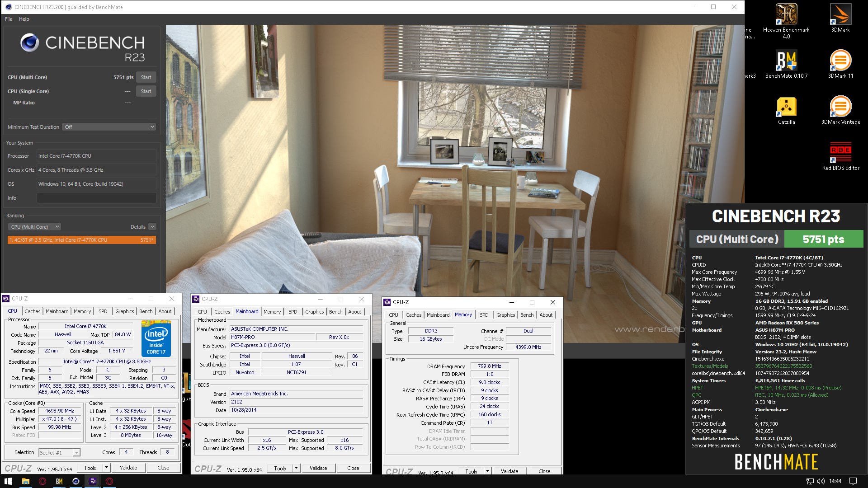Click the Cinebench title bar logo icon

[x=8, y=7]
